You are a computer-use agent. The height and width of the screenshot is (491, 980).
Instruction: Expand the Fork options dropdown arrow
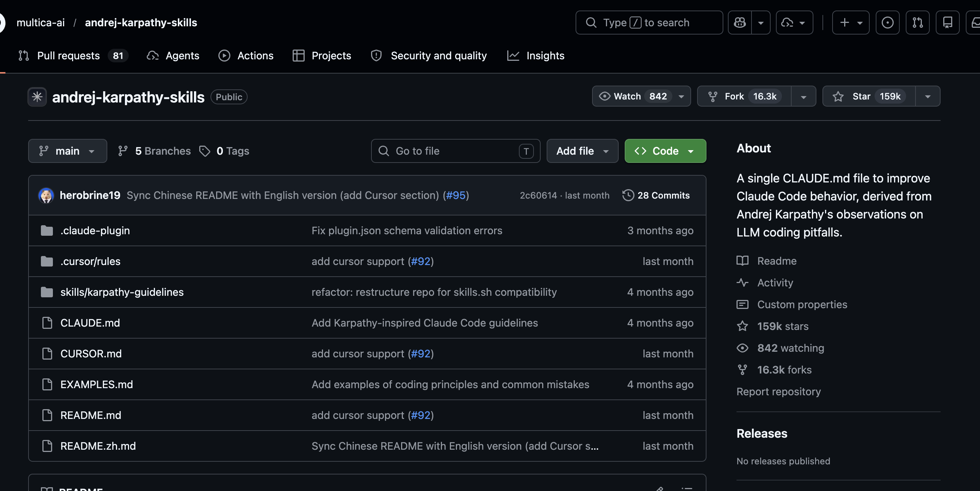pos(804,97)
